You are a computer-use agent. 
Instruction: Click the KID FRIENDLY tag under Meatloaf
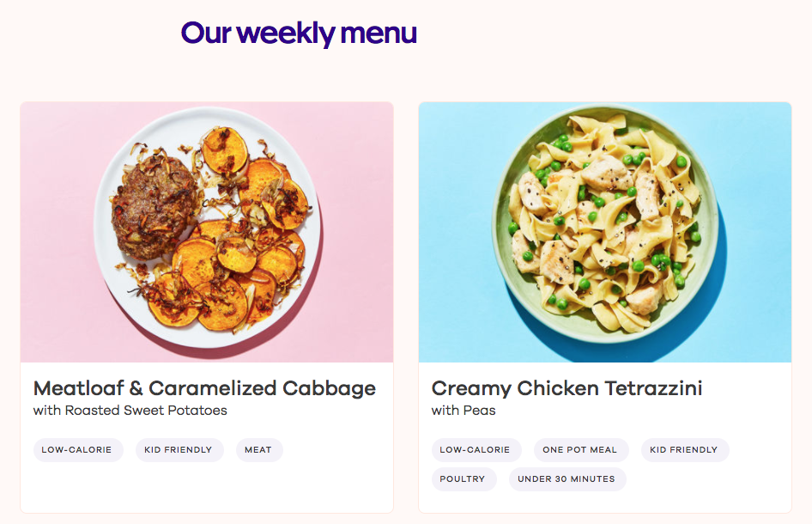(x=179, y=449)
